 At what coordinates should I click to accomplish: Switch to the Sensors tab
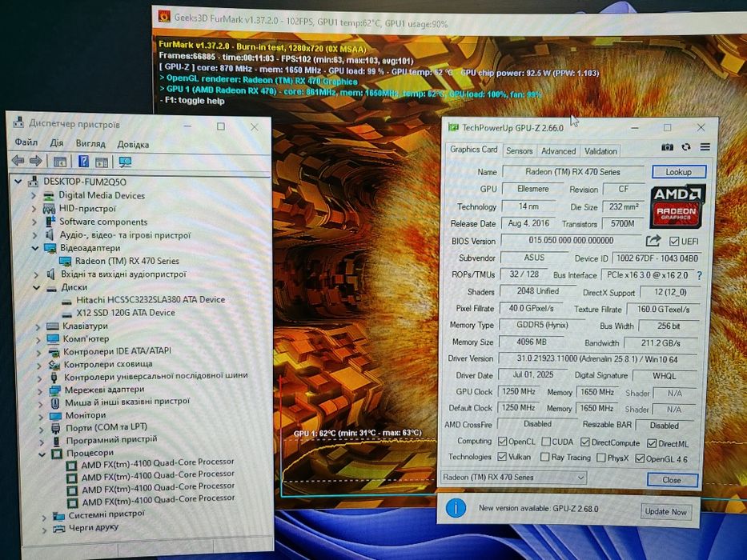[x=520, y=150]
